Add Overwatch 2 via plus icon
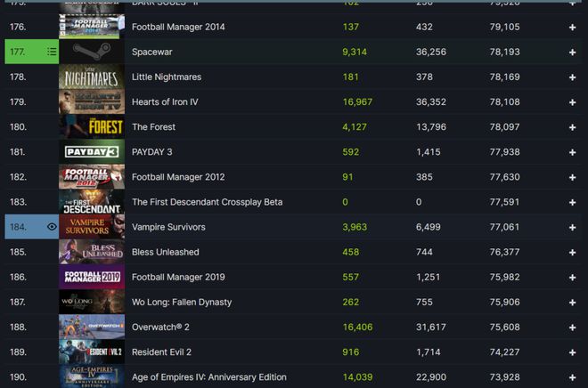 [572, 327]
